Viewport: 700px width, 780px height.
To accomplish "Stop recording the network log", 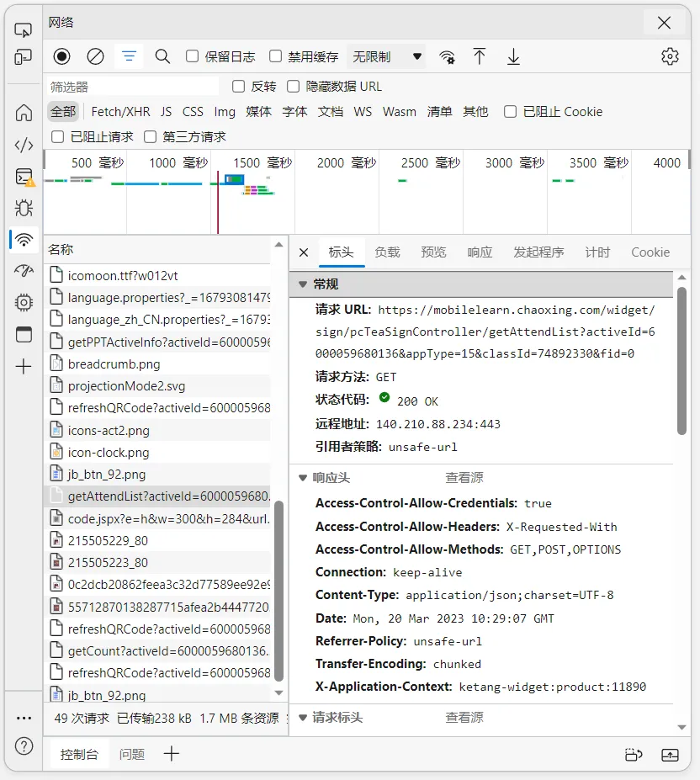I will (x=61, y=56).
